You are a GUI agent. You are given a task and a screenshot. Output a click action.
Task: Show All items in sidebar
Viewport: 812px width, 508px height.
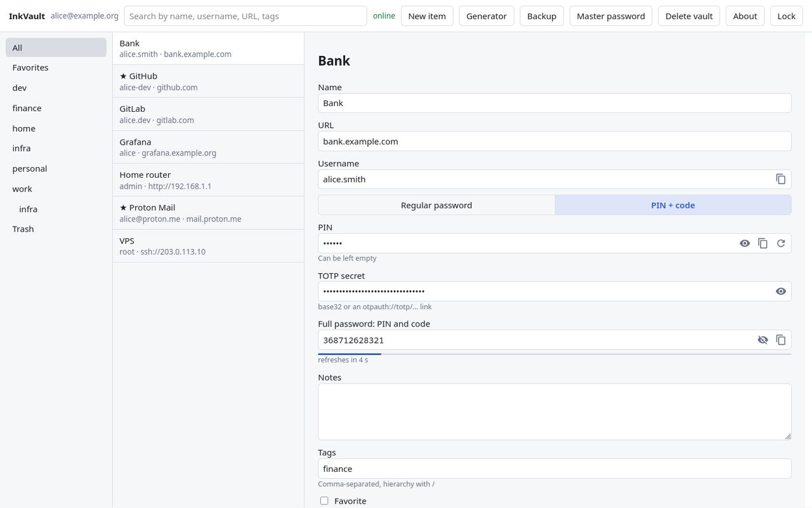(x=56, y=48)
